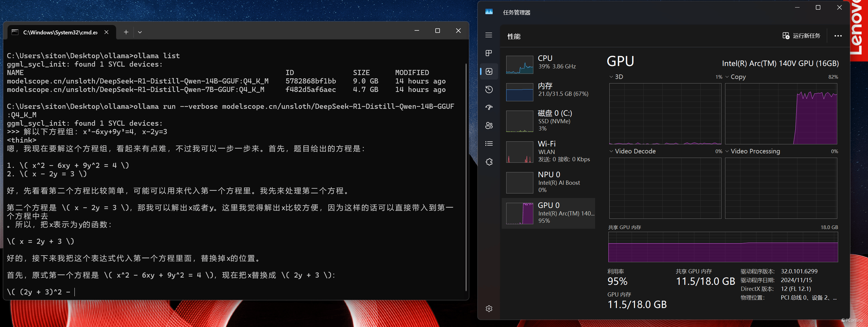Screen dimensions: 868x327
Task: Open terminal new-tab profile dropdown arrow
Action: coord(140,32)
